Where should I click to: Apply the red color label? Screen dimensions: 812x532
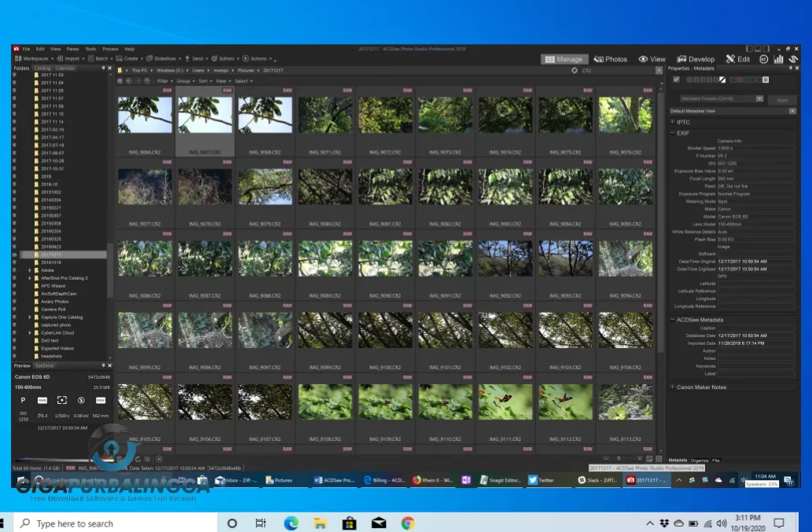(x=733, y=79)
